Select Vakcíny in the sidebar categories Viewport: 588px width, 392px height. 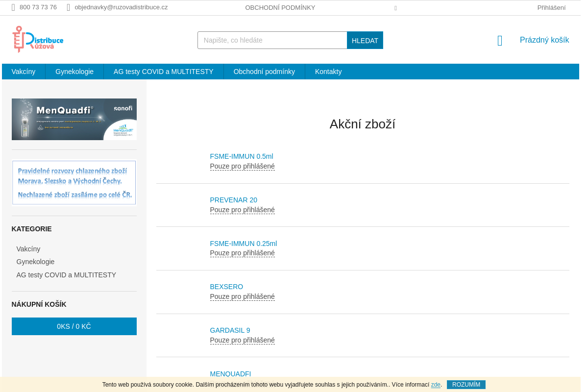pyautogui.click(x=28, y=249)
